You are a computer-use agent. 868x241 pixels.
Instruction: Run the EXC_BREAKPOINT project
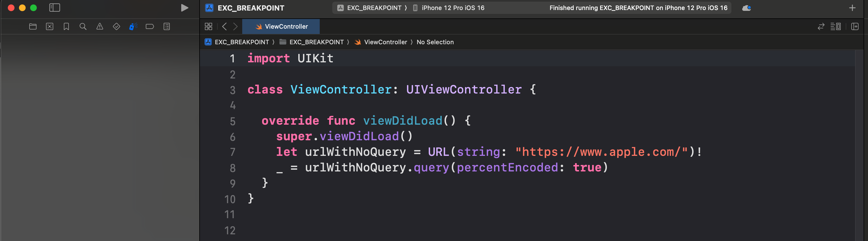click(184, 8)
